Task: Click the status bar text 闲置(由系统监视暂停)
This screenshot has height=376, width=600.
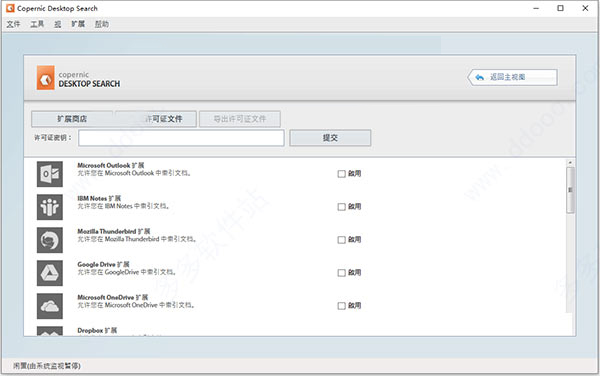Action: (x=47, y=366)
